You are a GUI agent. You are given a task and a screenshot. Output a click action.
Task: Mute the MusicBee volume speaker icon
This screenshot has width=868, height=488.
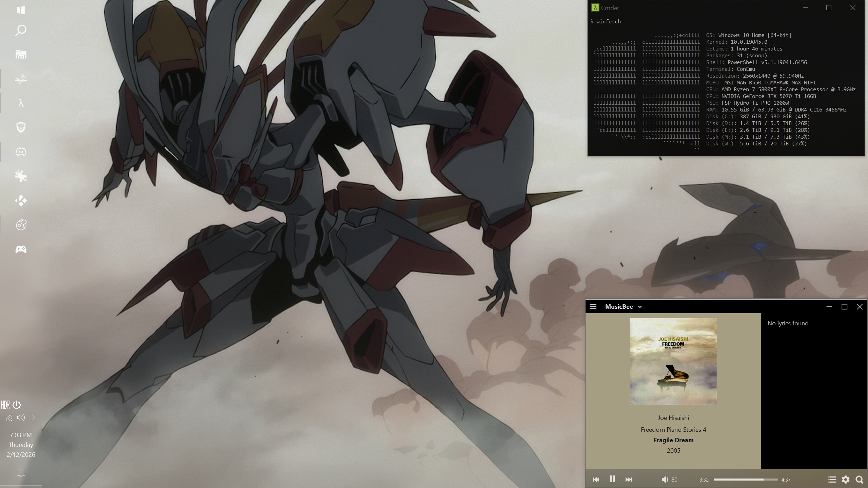coord(665,480)
